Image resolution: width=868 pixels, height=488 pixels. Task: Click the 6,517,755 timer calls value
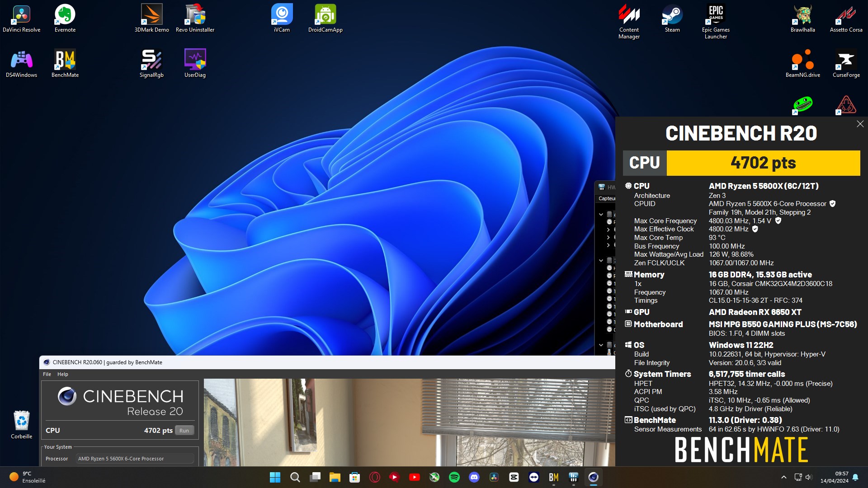pyautogui.click(x=747, y=374)
